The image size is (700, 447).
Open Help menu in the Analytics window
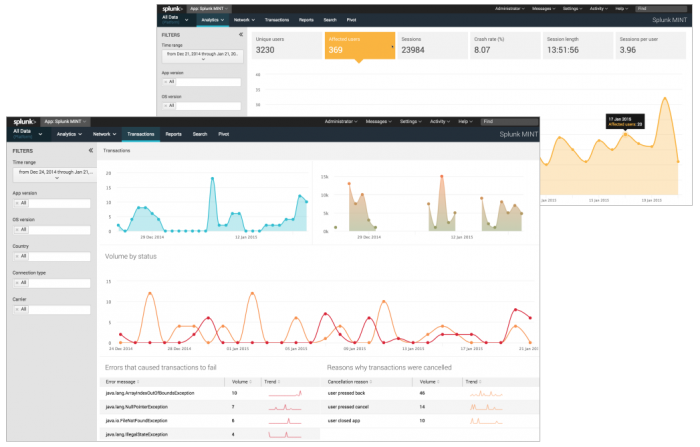point(621,8)
